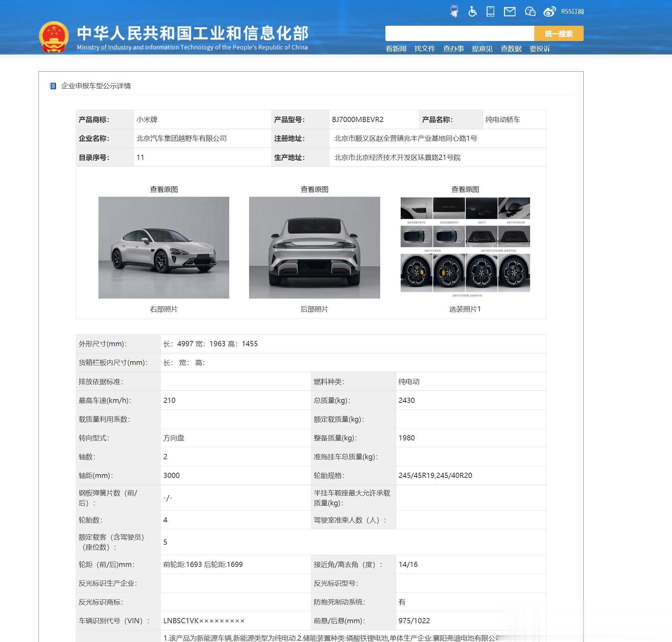Select the brand value 小米牌
The height and width of the screenshot is (642, 672).
[147, 120]
